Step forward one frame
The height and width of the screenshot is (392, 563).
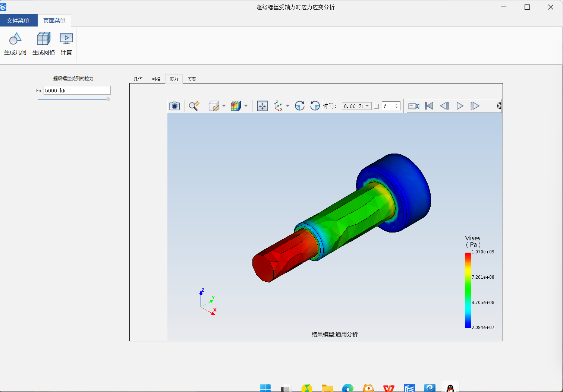[x=475, y=106]
